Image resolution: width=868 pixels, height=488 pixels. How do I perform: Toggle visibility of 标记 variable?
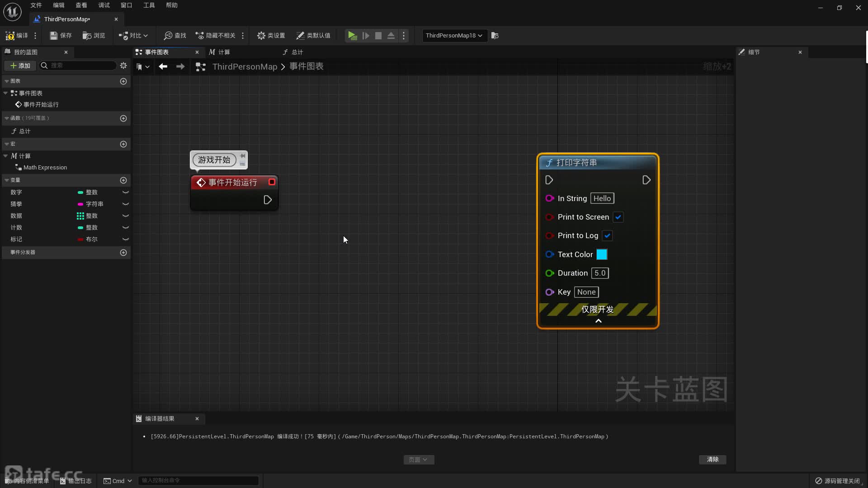(126, 239)
